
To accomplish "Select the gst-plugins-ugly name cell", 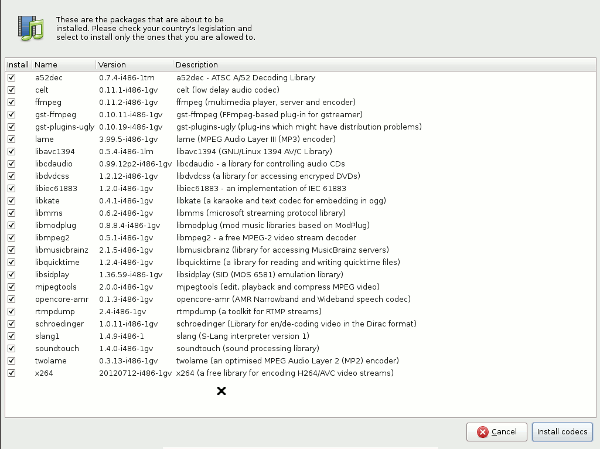I will (64, 127).
